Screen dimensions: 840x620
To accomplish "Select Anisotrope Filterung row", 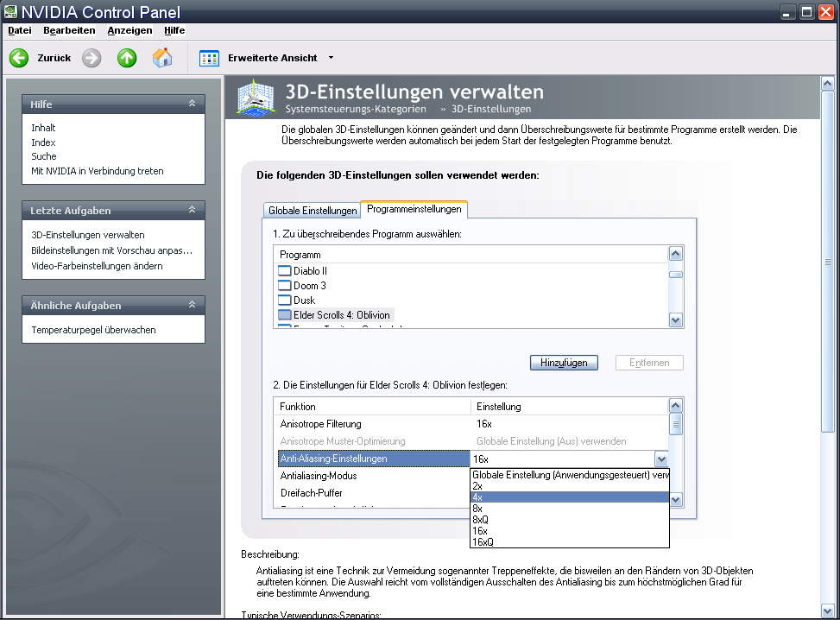I will (x=471, y=424).
